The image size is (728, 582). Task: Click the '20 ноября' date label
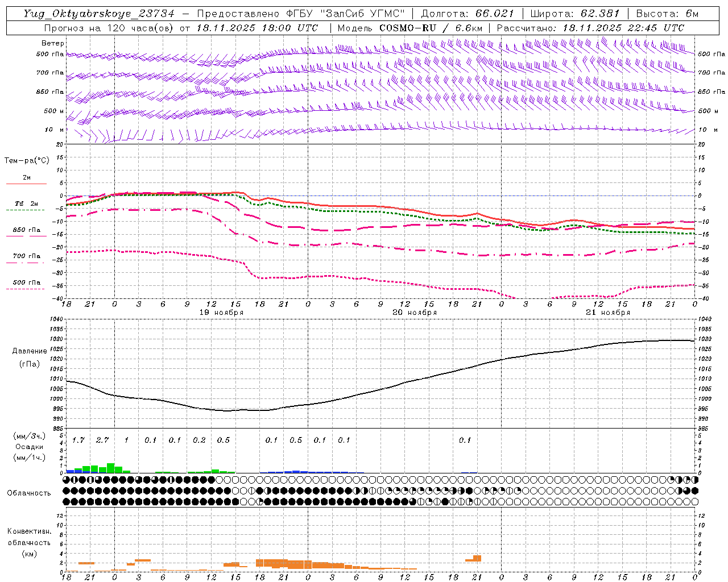[x=415, y=313]
